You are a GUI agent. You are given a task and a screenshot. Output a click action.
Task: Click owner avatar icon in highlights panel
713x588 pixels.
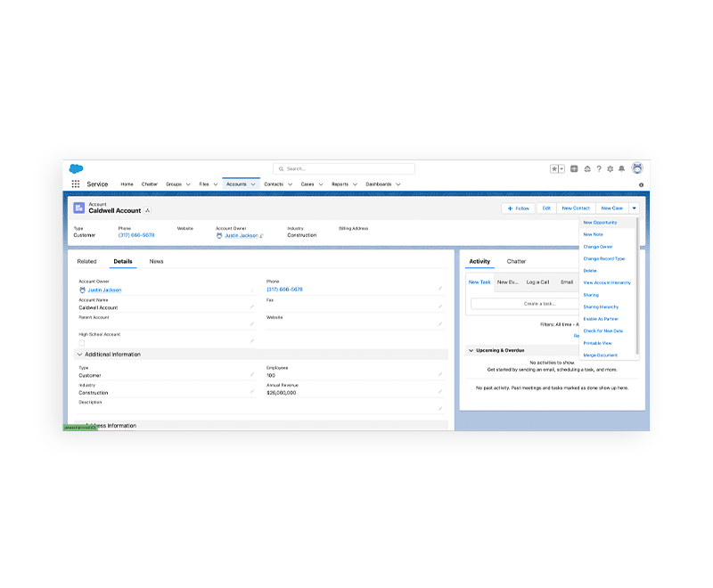tap(219, 235)
